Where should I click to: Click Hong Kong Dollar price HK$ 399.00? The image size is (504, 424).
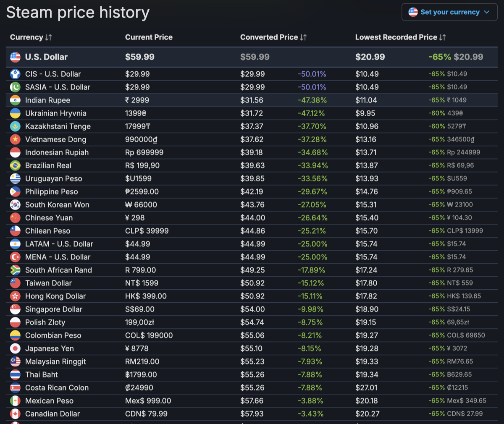tap(146, 296)
